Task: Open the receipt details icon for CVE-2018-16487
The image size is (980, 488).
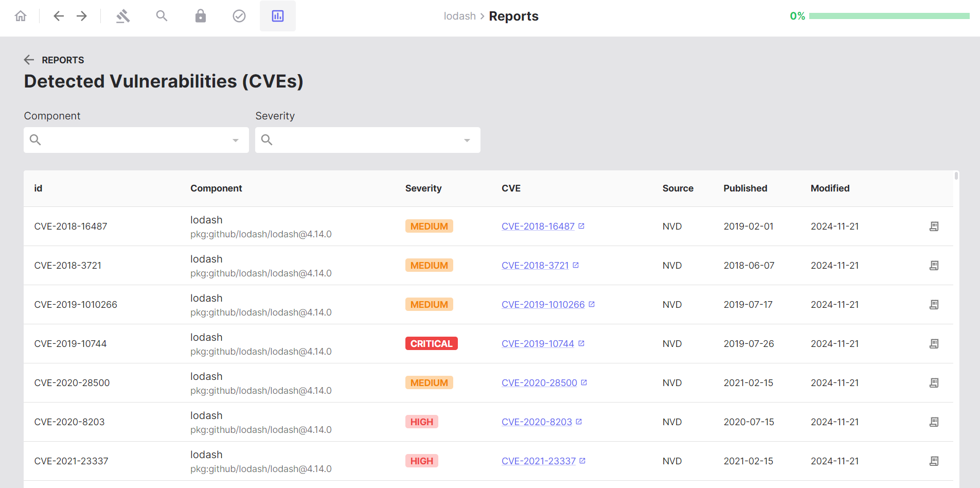Action: tap(934, 226)
